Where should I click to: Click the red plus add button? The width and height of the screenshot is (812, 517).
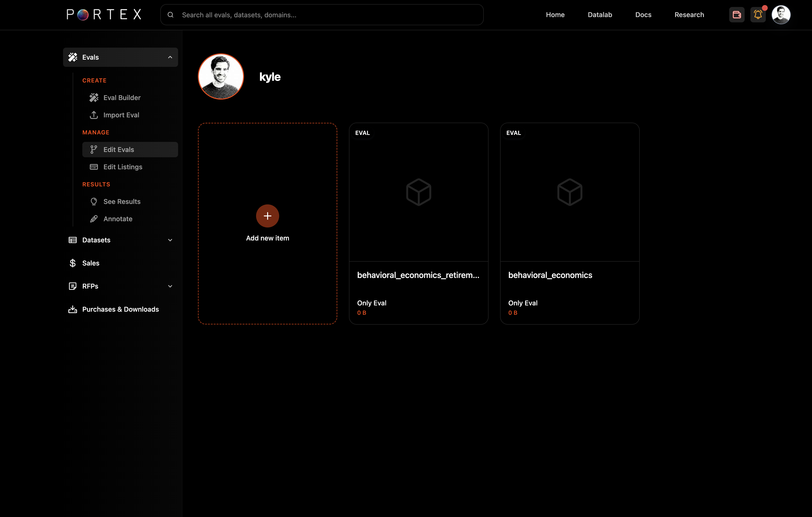(x=267, y=216)
